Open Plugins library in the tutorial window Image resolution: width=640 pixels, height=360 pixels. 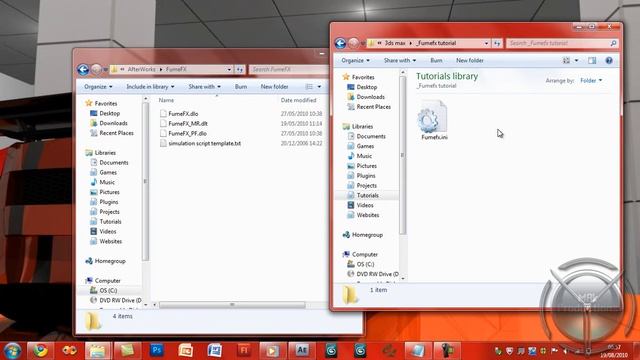(362, 176)
